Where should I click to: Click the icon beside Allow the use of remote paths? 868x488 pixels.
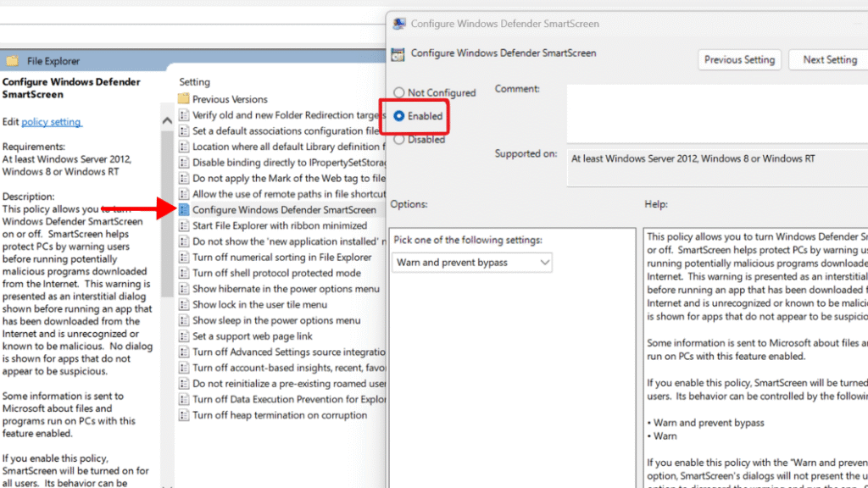[x=184, y=194]
